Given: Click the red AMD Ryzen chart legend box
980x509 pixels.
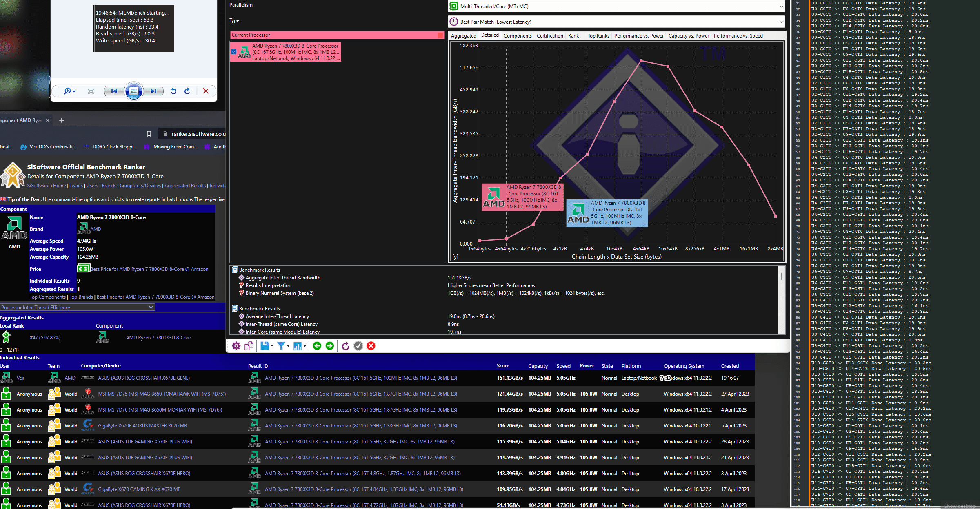Looking at the screenshot, I should tap(523, 197).
